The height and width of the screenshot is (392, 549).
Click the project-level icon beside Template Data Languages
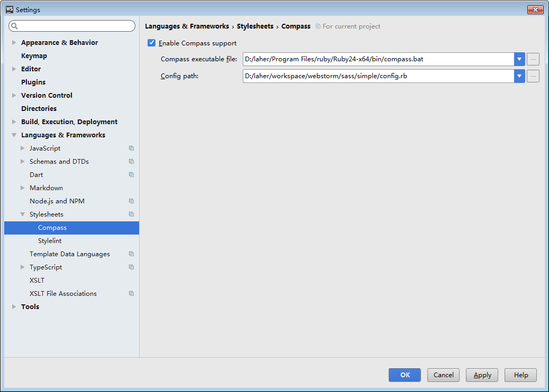click(x=131, y=254)
